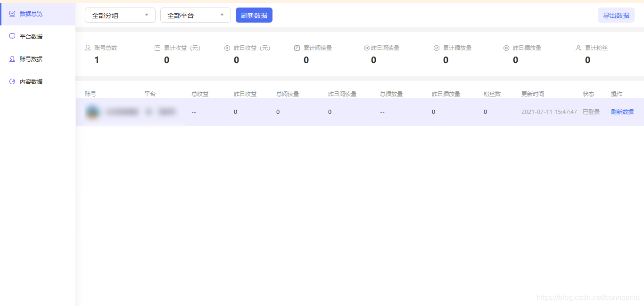644x306 pixels.
Task: Click the 数据总览 chart icon
Action: pos(12,14)
